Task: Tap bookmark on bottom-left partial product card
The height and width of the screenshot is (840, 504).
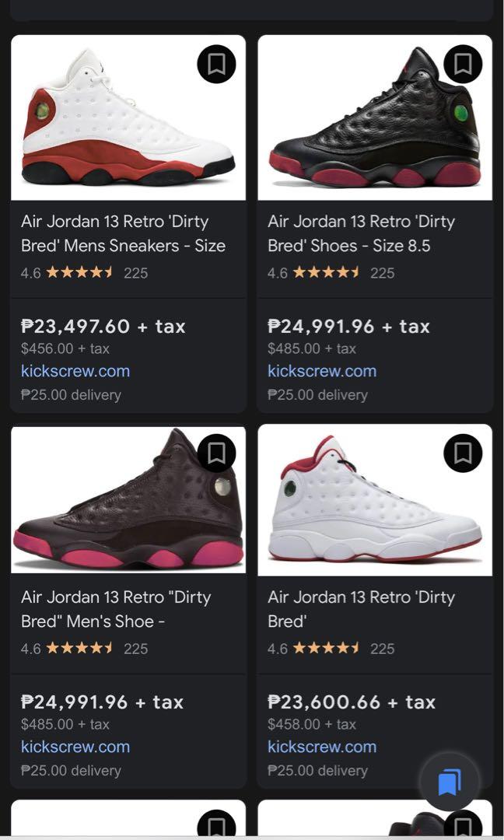Action: (x=216, y=826)
